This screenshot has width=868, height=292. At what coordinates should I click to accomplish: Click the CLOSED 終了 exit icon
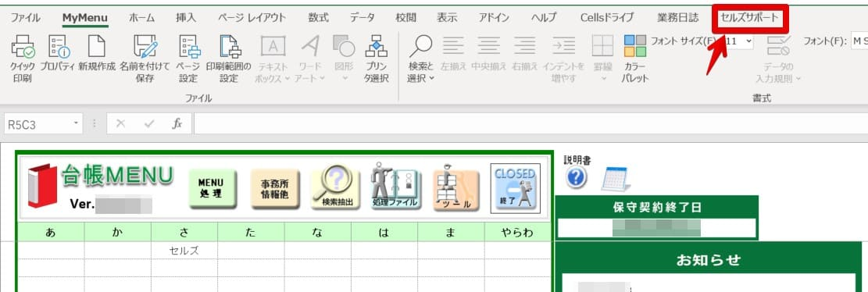coord(516,188)
